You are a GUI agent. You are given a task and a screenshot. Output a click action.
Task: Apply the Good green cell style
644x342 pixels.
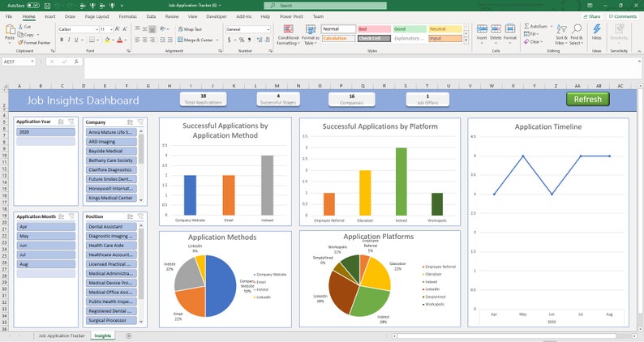tap(410, 29)
